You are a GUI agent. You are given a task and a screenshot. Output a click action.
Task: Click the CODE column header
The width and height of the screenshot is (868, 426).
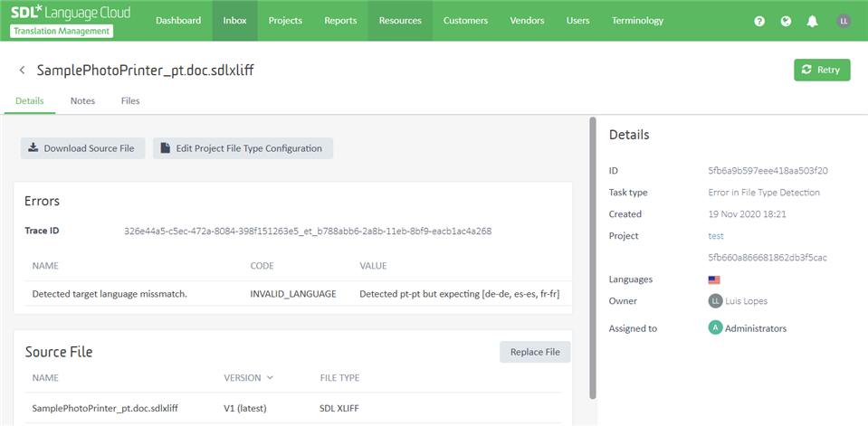263,266
